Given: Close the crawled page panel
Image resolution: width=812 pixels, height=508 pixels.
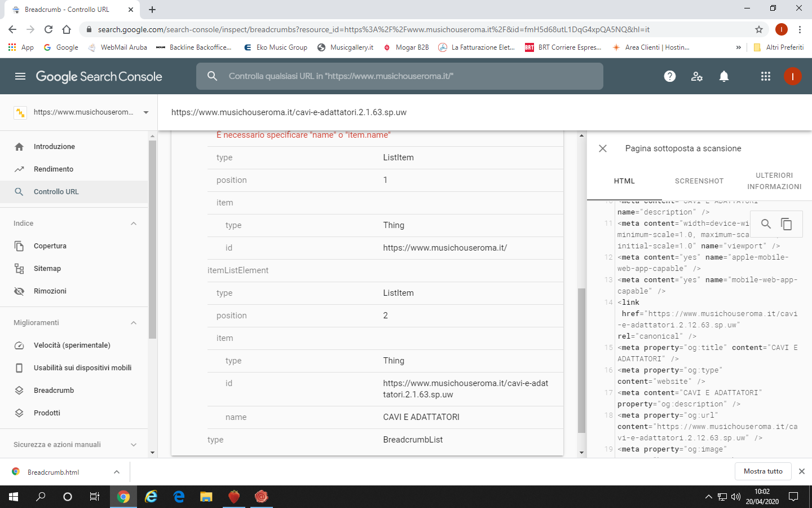Looking at the screenshot, I should [603, 148].
